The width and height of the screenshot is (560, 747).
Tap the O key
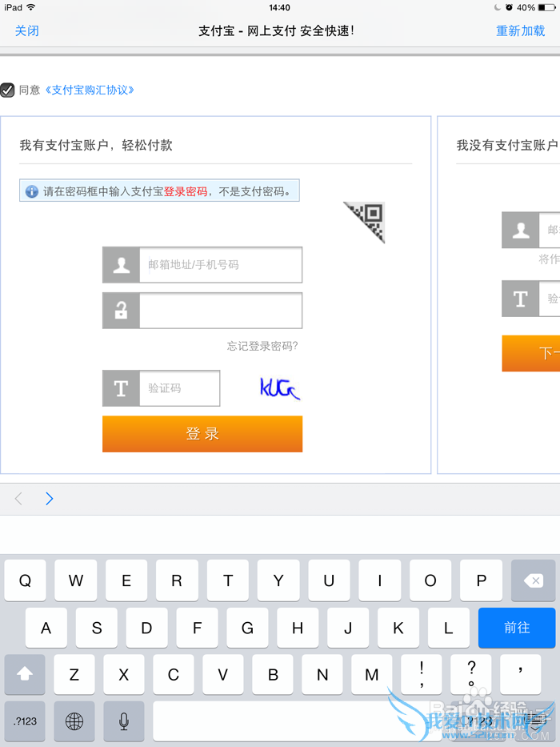pyautogui.click(x=430, y=580)
